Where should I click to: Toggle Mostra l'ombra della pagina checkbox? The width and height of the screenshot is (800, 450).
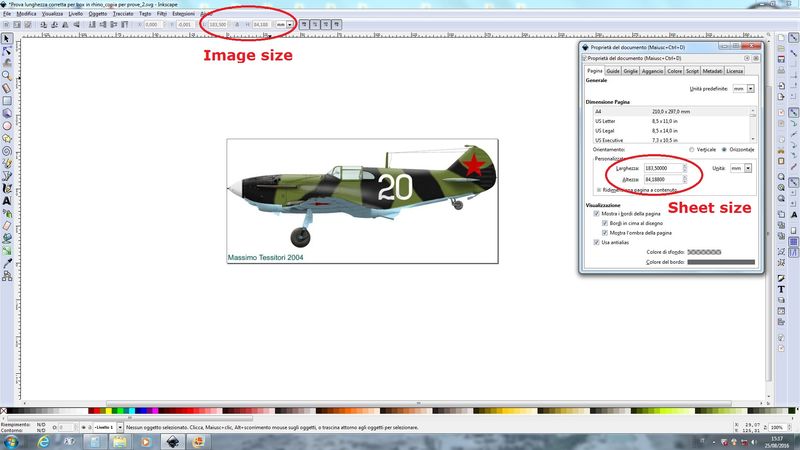point(605,233)
